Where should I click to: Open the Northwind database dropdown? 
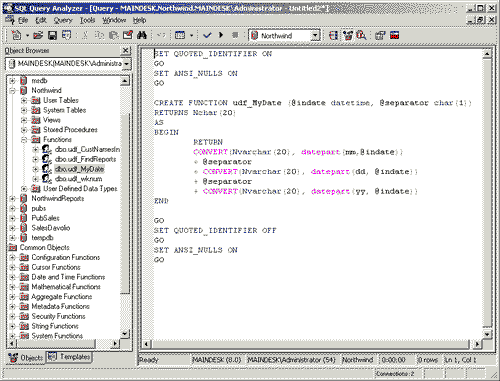point(315,36)
